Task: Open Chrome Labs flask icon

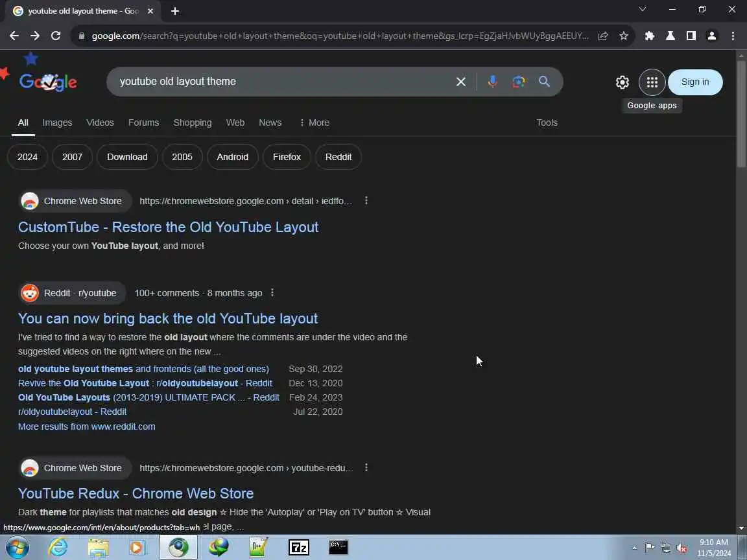Action: (670, 36)
